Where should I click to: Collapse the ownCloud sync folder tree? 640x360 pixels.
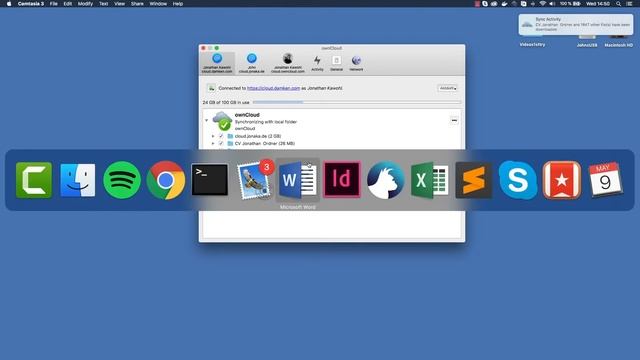click(207, 120)
